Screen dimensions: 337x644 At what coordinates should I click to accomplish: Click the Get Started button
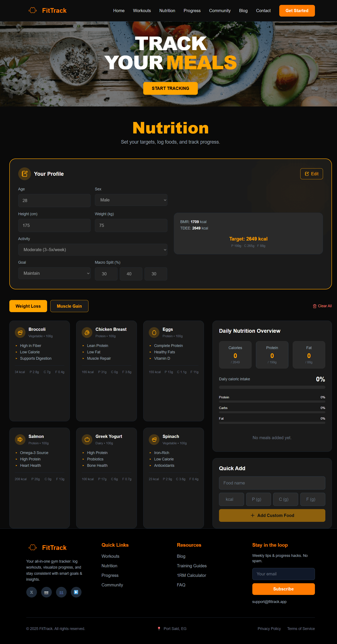tap(297, 10)
